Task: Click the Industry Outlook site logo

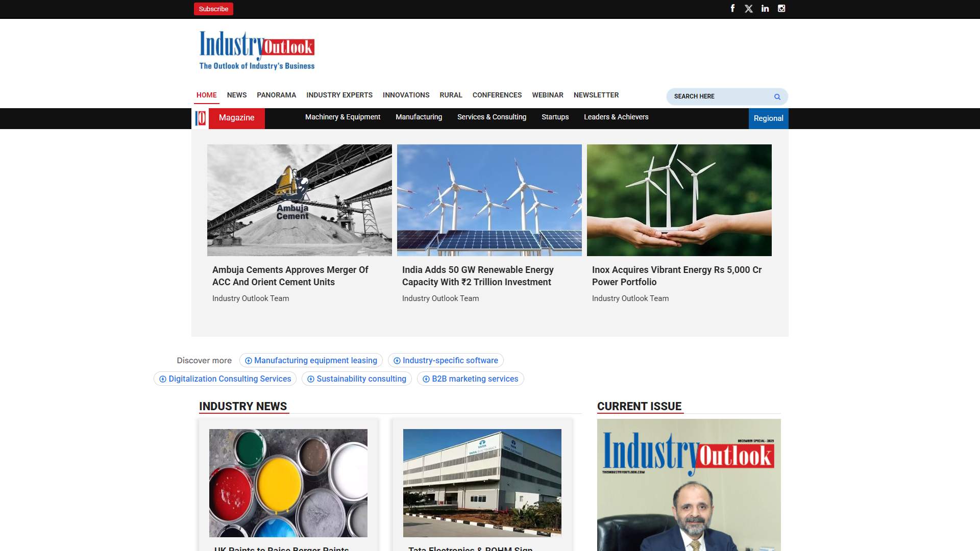Action: (x=257, y=49)
